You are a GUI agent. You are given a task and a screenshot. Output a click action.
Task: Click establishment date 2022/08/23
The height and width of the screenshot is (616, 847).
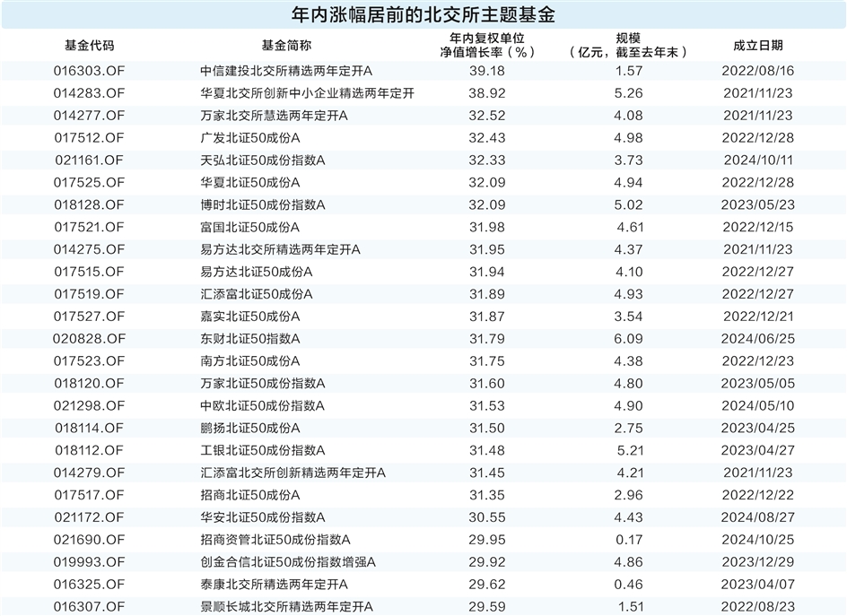point(758,607)
